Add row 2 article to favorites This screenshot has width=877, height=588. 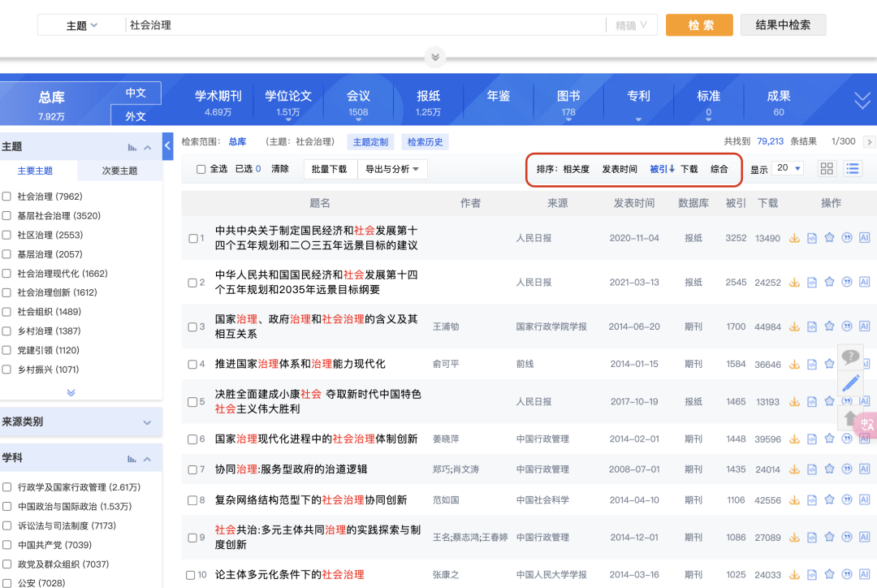tap(829, 282)
